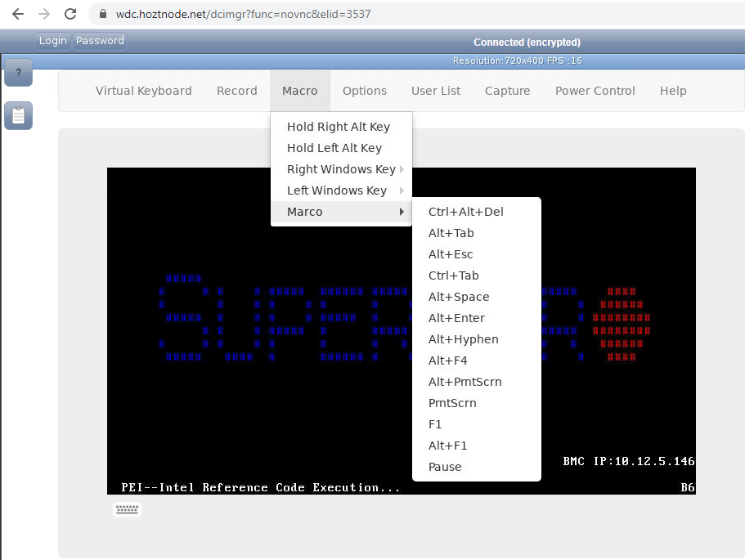Send Alt+Space macro
This screenshot has height=560, width=745.
click(477, 297)
